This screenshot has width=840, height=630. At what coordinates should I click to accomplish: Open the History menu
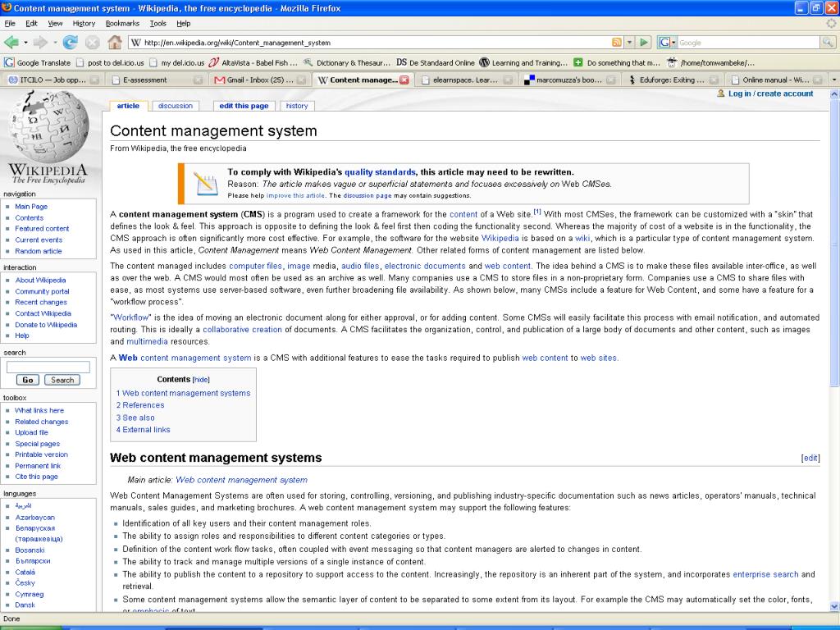pos(84,24)
